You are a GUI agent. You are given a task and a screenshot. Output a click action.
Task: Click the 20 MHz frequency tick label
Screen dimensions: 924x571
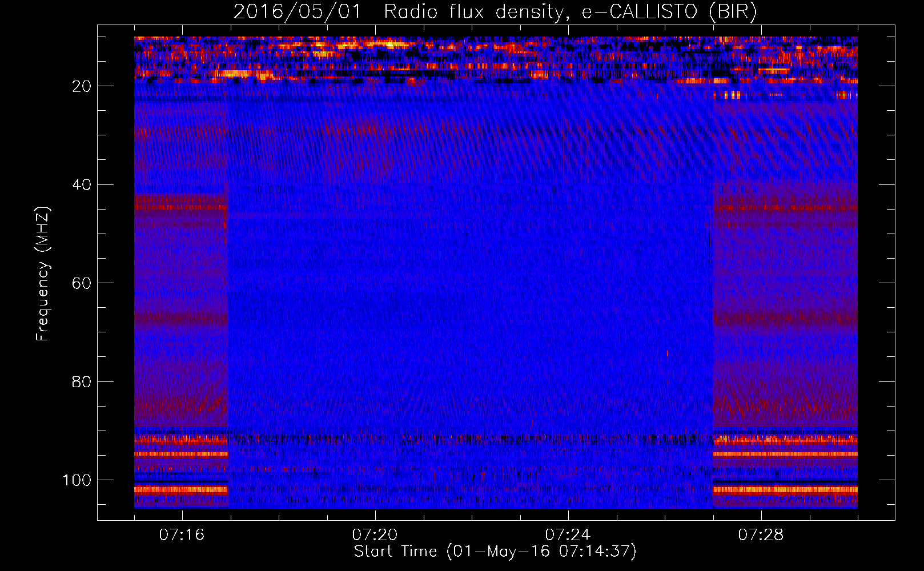pos(82,86)
